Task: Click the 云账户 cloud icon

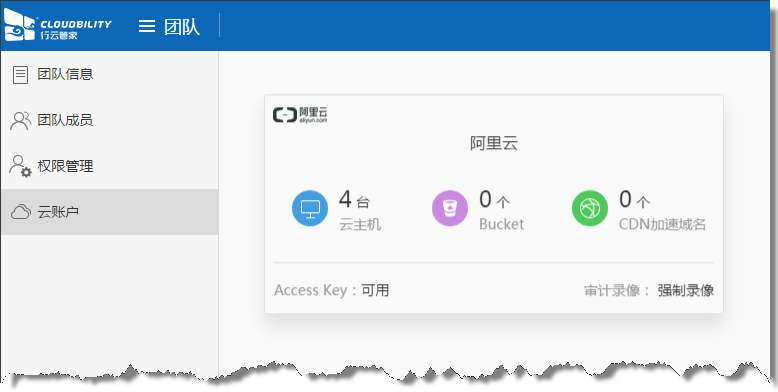Action: pyautogui.click(x=21, y=212)
